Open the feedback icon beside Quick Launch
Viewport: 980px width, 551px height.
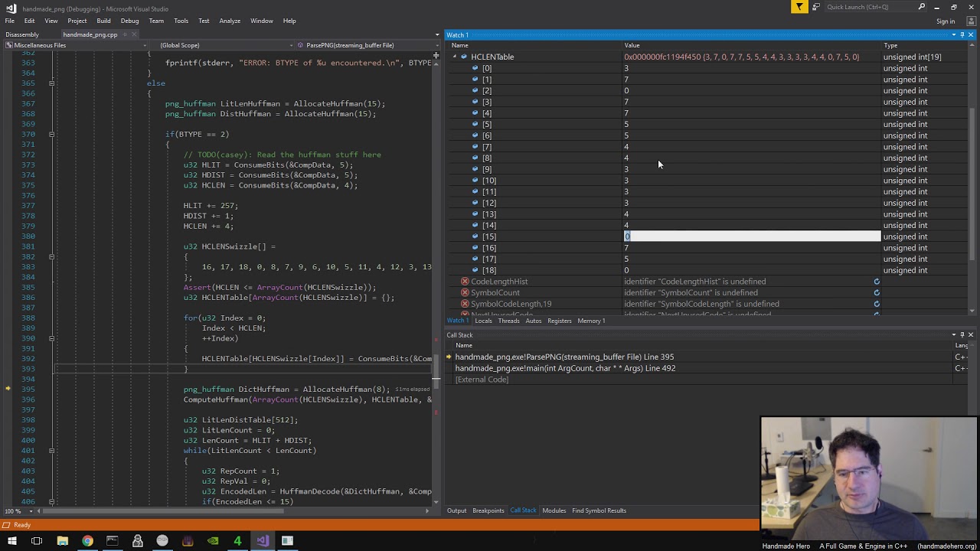pos(816,7)
